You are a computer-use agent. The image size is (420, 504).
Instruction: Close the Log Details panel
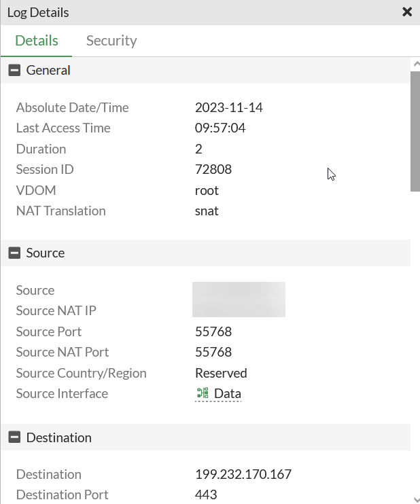407,12
